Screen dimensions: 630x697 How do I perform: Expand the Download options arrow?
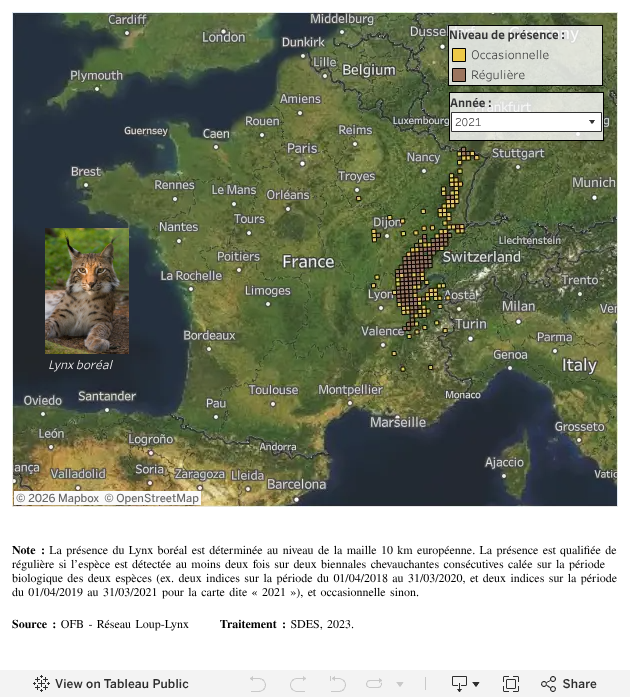coord(476,684)
